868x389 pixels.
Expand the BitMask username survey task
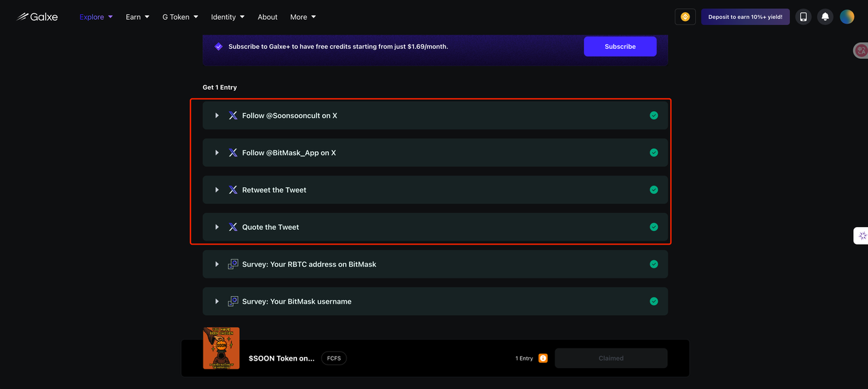point(217,302)
